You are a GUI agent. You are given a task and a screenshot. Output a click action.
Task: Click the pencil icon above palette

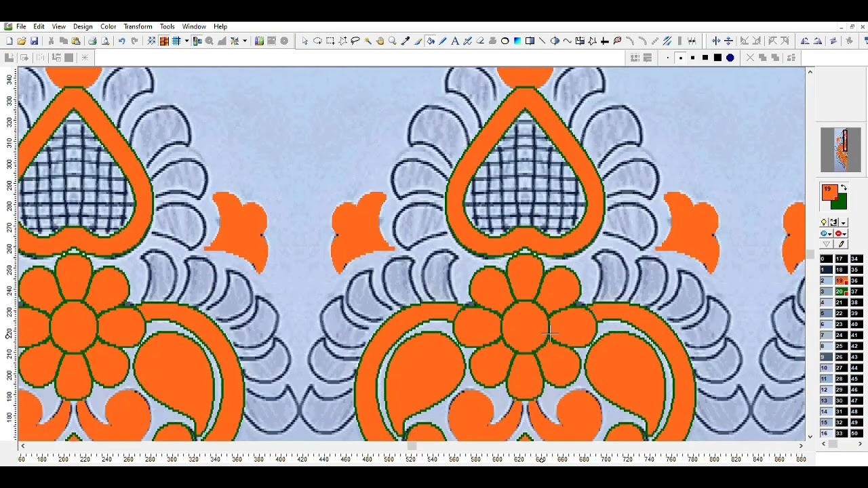(x=841, y=245)
